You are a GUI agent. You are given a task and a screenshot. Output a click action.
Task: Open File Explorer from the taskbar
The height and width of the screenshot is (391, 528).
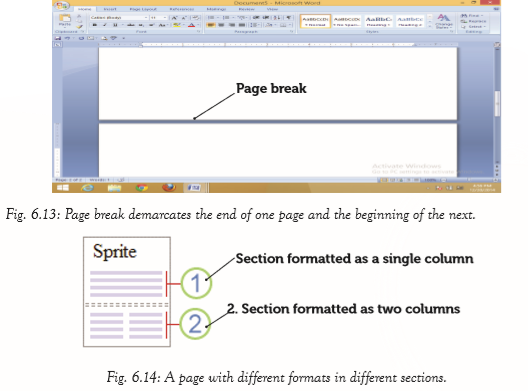[x=114, y=188]
